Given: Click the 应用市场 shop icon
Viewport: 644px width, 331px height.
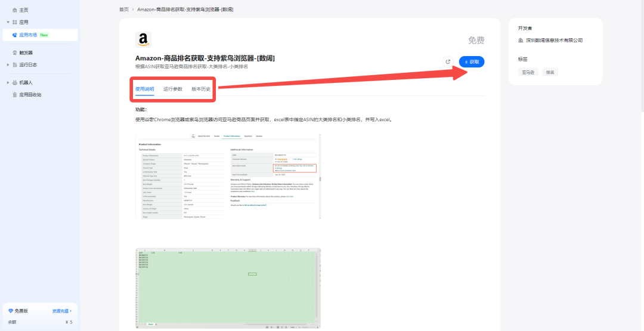Looking at the screenshot, I should (x=15, y=35).
